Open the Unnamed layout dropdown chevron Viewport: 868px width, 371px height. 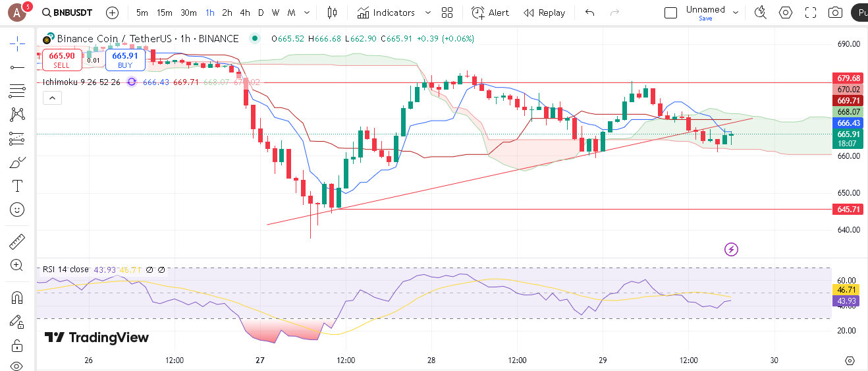click(736, 13)
